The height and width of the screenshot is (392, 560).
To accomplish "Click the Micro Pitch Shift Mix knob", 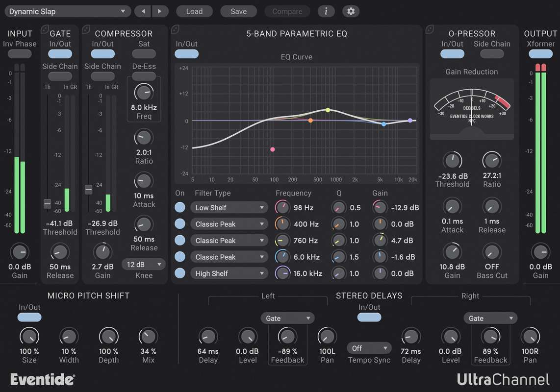I will 148,337.
